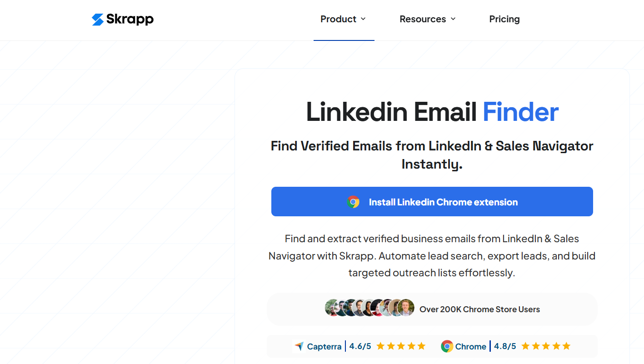The image size is (644, 364).
Task: Open the Resources navigation menu
Action: coord(423,19)
